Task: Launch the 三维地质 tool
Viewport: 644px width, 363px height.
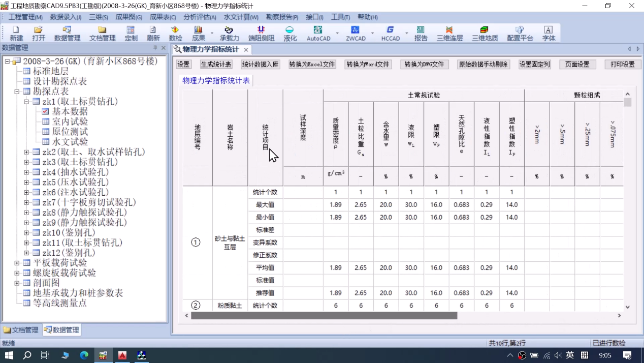Action: pos(485,34)
